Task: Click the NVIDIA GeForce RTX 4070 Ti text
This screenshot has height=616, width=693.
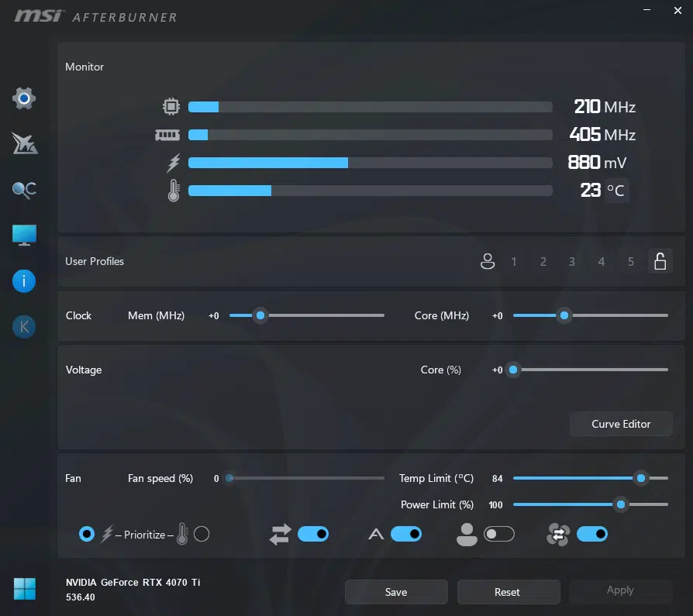Action: coord(133,583)
